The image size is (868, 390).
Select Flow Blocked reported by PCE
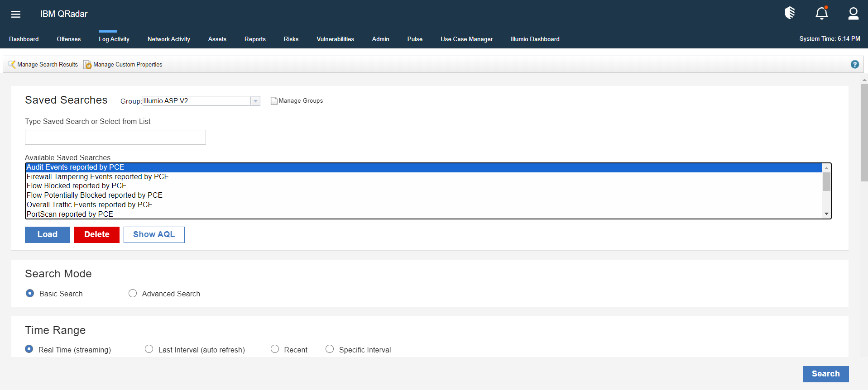point(423,186)
